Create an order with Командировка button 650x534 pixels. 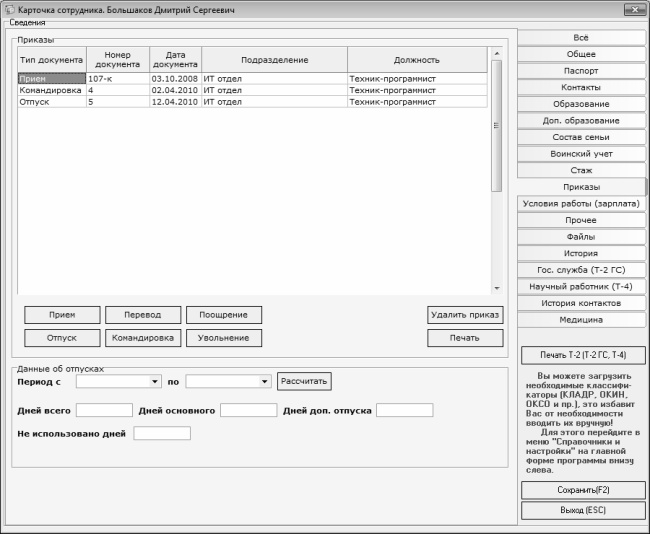click(143, 338)
